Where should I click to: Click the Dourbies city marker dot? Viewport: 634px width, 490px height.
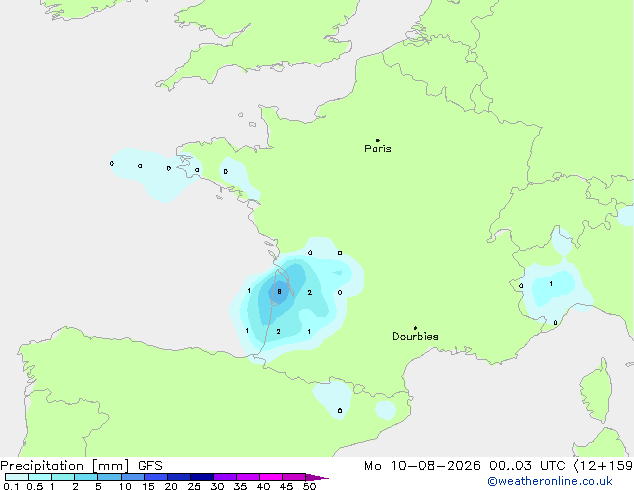pyautogui.click(x=415, y=328)
